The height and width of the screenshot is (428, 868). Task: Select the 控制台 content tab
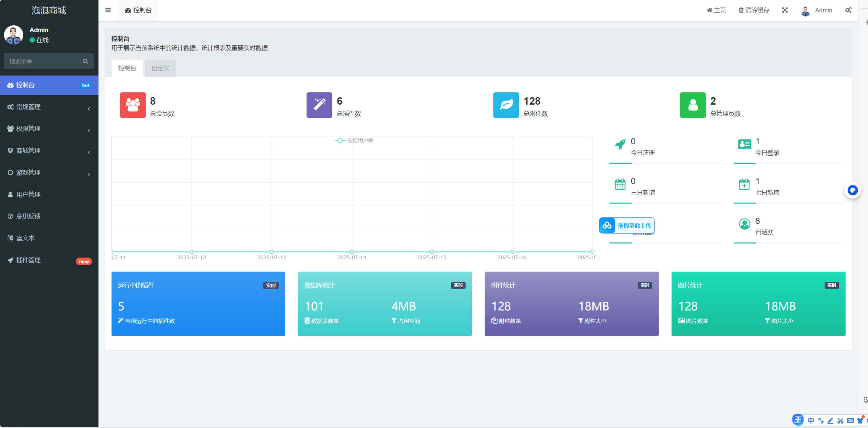127,68
